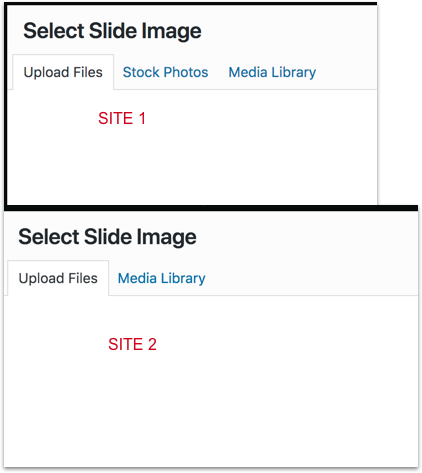Viewport: 422px width, 473px height.
Task: Select Upload Files tab in the Site 2 dialog
Action: (58, 278)
